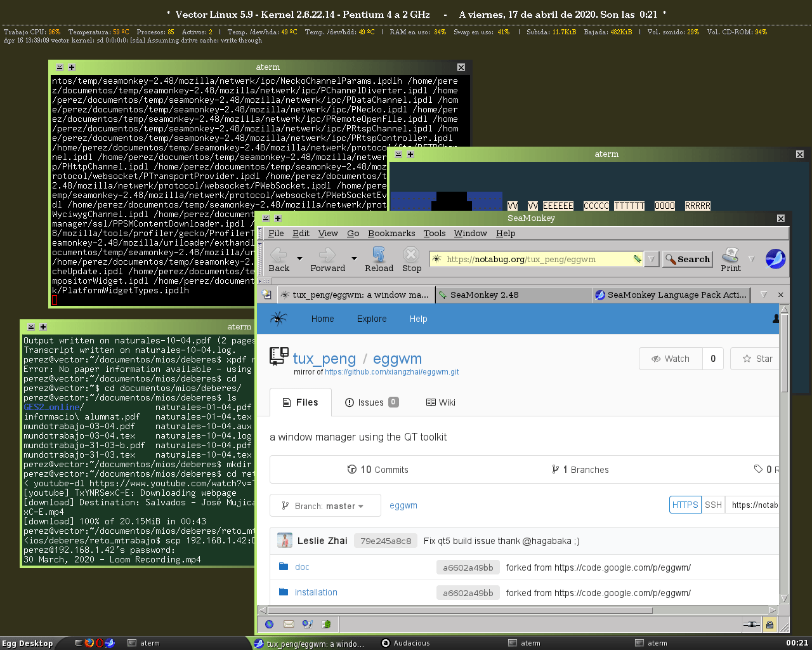Expand the URL bar history dropdown
This screenshot has height=650, width=812.
point(652,259)
